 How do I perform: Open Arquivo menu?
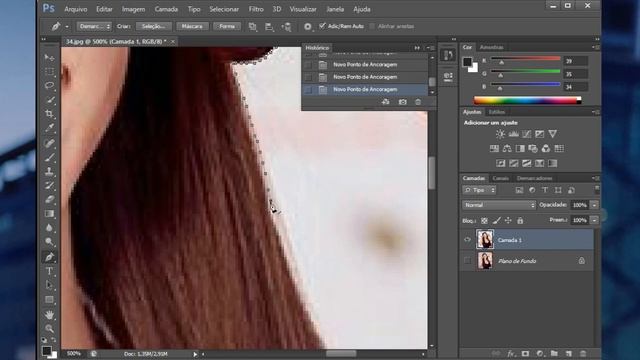pos(76,9)
